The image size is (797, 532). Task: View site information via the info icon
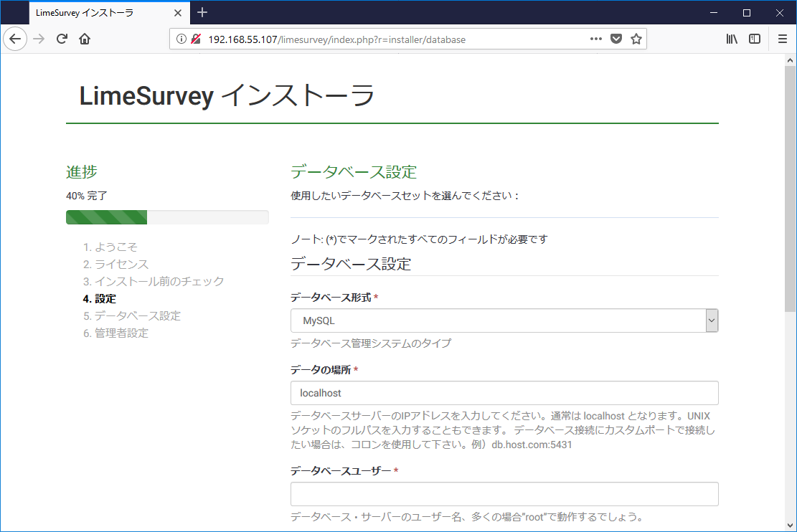[x=181, y=39]
